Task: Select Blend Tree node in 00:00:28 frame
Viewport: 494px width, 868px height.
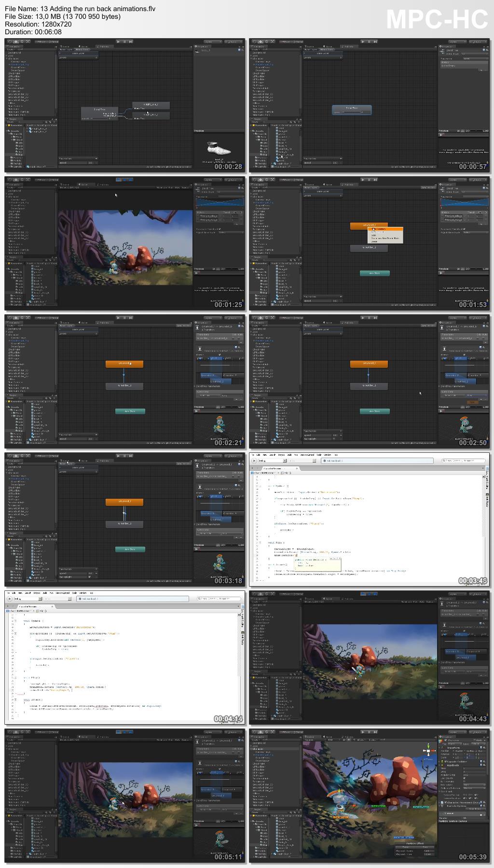Action: pos(99,113)
